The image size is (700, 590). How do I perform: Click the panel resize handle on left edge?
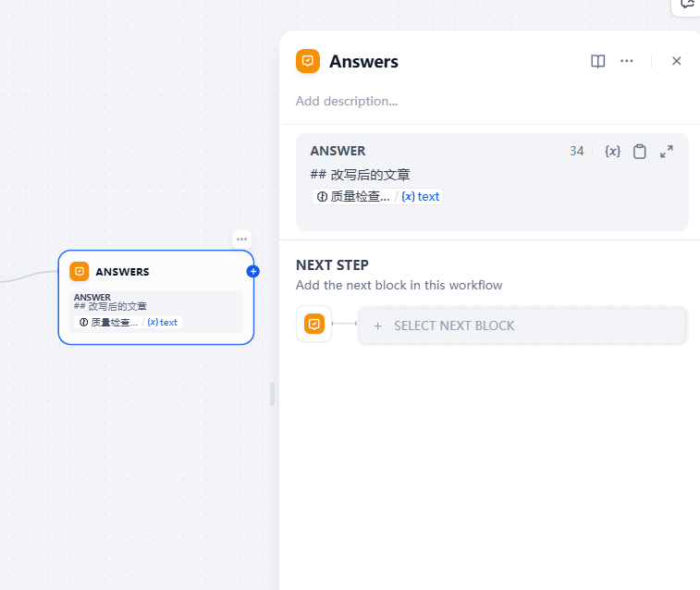pyautogui.click(x=273, y=393)
